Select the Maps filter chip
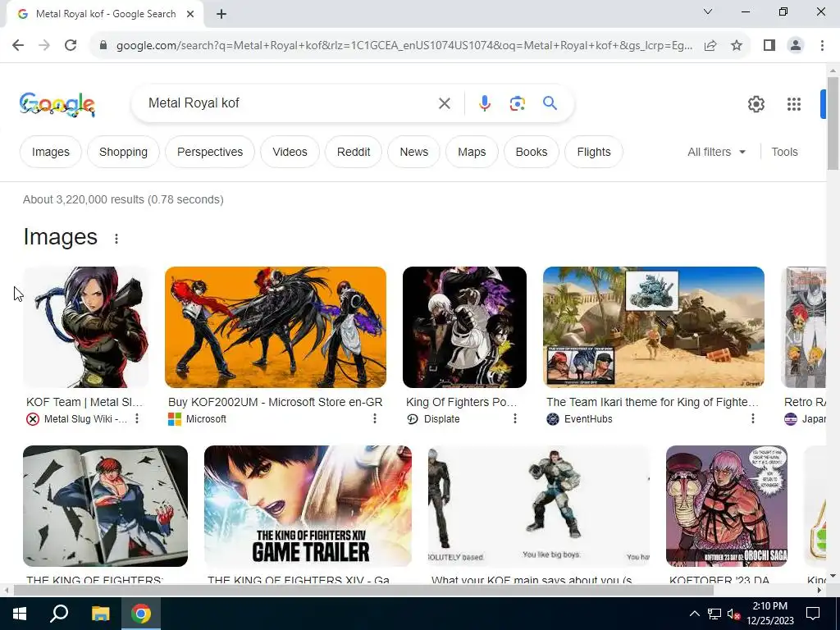The image size is (840, 630). click(472, 152)
